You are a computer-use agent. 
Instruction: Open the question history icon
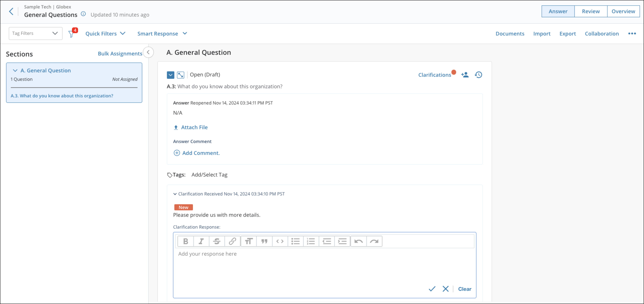click(x=478, y=75)
